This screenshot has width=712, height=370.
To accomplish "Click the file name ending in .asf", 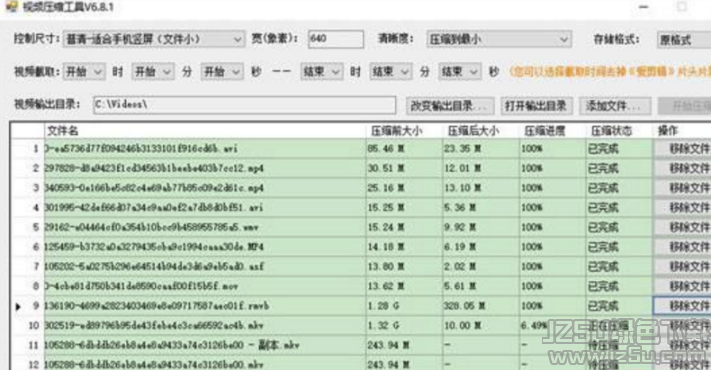I will click(154, 266).
